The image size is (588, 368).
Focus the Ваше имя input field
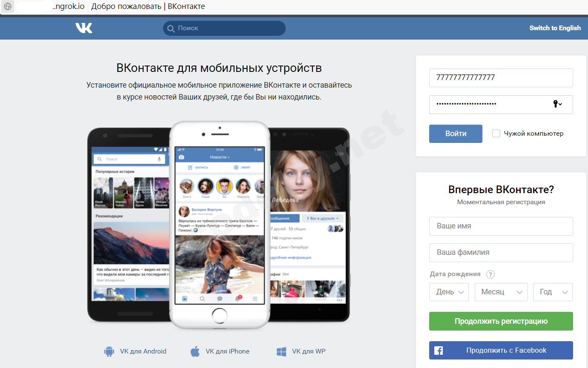click(501, 226)
